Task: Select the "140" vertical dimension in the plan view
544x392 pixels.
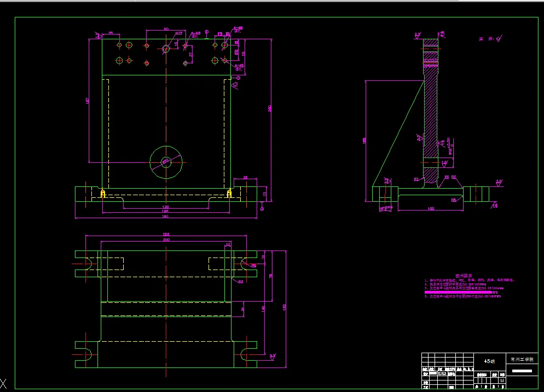Action: pos(263,308)
